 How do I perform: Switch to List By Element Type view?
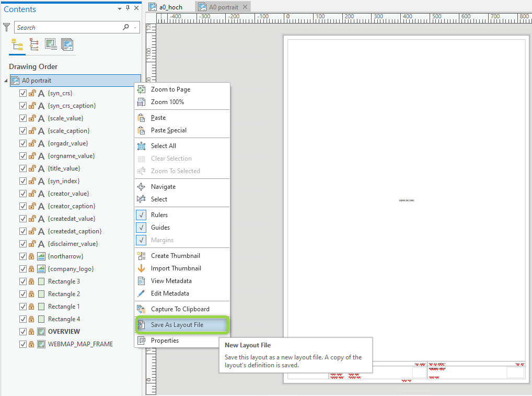click(x=33, y=45)
